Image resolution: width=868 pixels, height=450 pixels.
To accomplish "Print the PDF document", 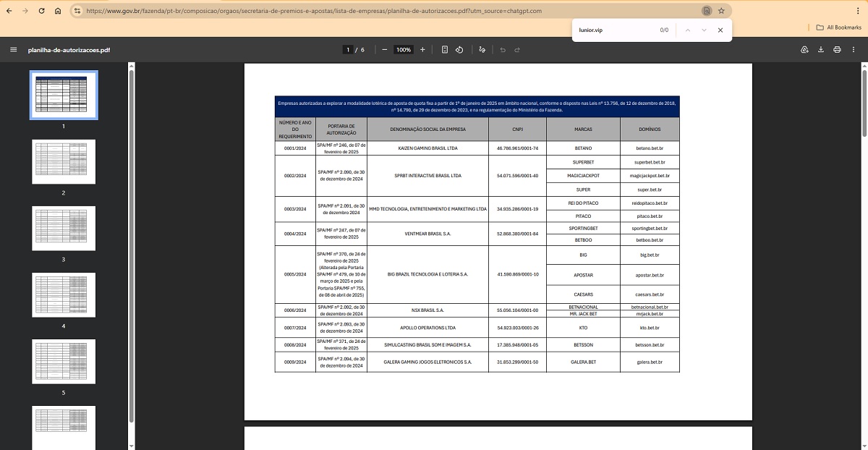I will pyautogui.click(x=837, y=50).
